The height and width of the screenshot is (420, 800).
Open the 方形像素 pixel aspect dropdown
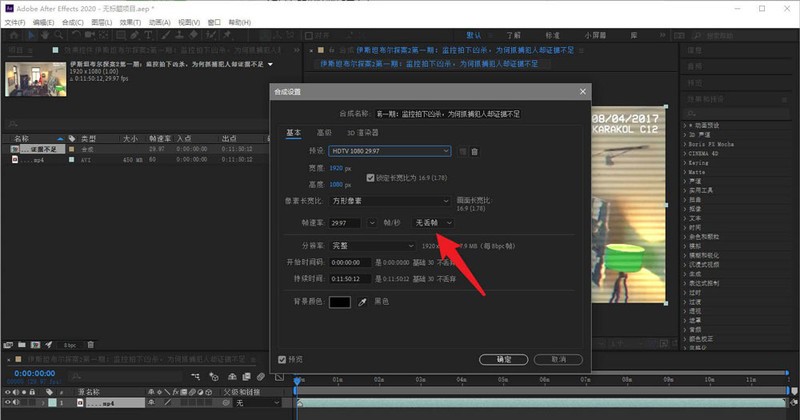coord(392,201)
